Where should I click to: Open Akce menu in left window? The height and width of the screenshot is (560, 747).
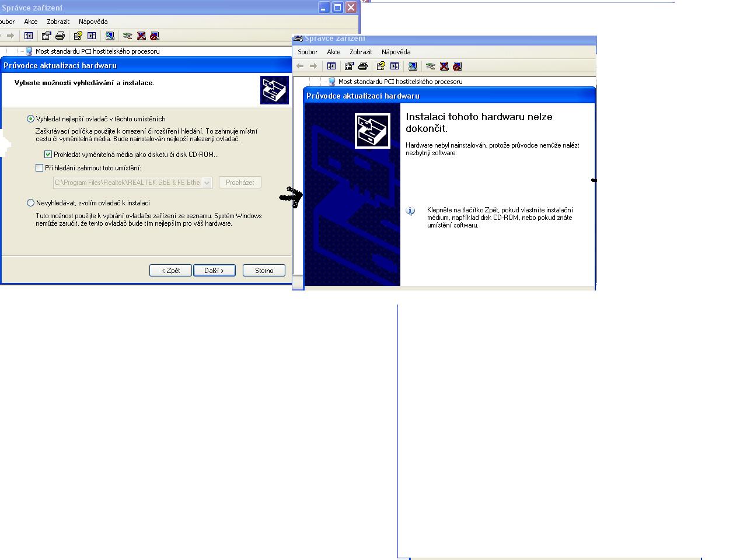coord(31,22)
